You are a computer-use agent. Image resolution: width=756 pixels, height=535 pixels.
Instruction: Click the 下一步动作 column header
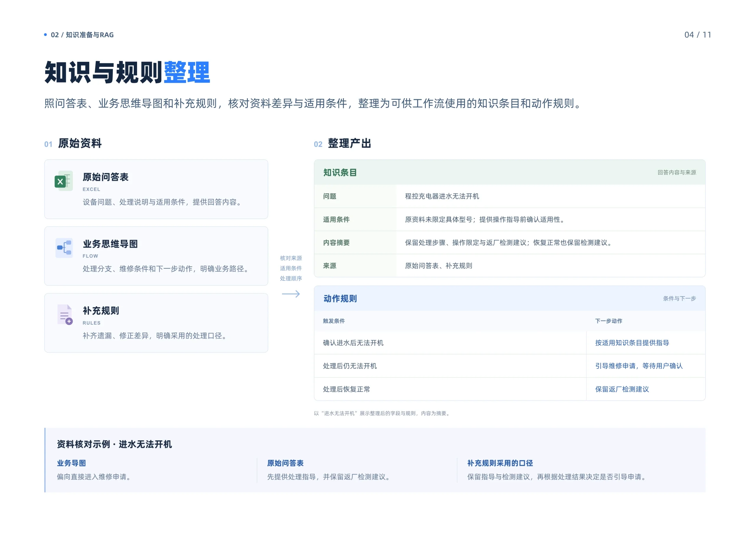pyautogui.click(x=608, y=321)
